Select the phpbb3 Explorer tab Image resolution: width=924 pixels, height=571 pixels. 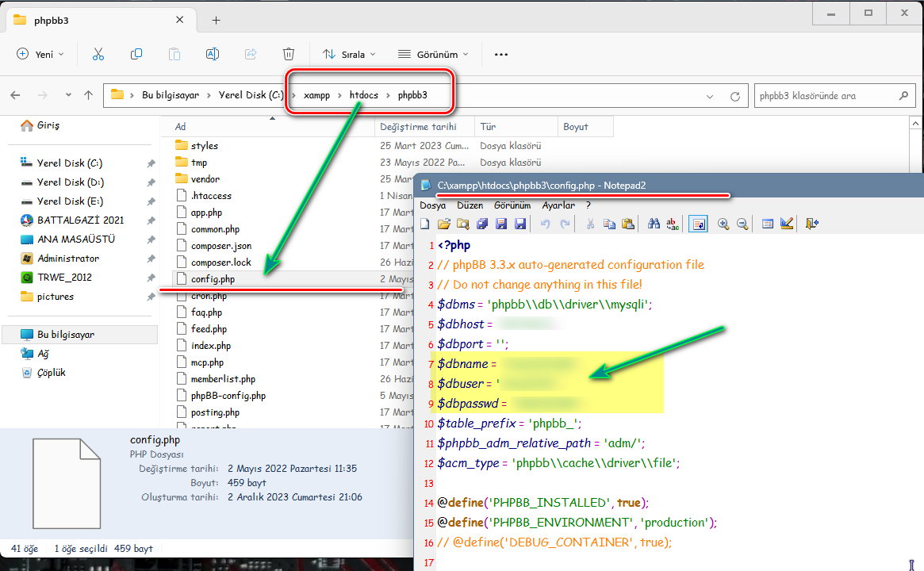coord(99,20)
